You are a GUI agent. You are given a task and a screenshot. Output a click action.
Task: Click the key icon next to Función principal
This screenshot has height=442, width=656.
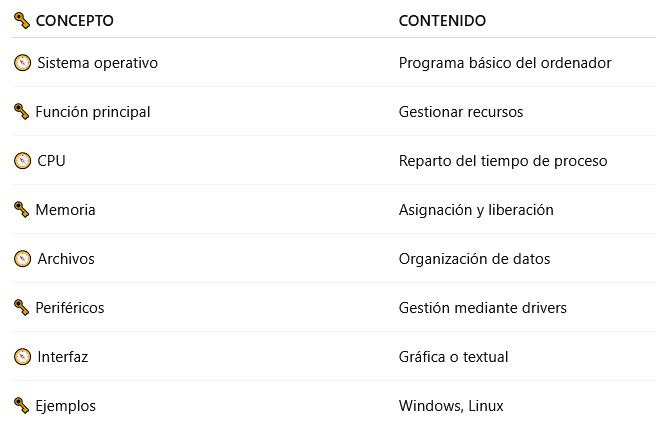coord(22,112)
